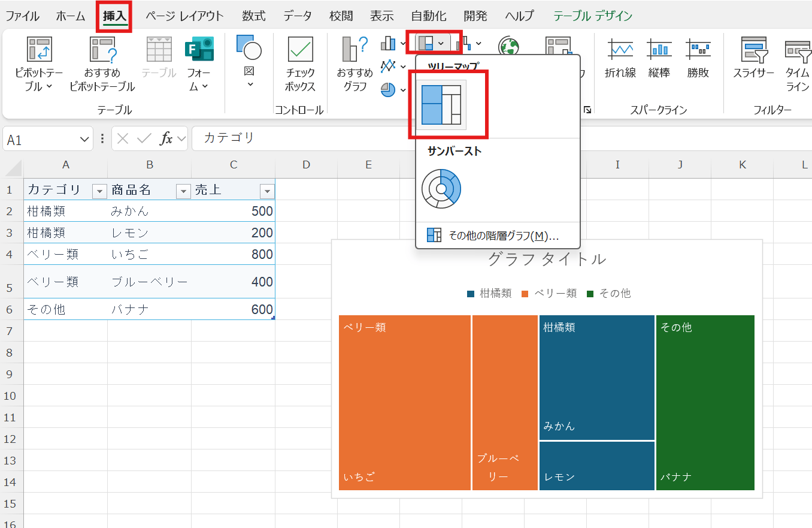Click the green その他 legend swatch
This screenshot has width=812, height=528.
click(590, 294)
